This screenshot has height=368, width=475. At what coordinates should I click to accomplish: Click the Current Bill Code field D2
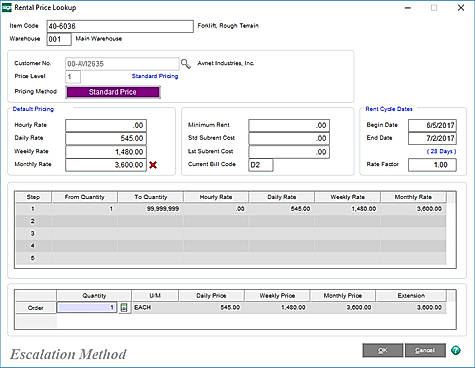coord(261,165)
